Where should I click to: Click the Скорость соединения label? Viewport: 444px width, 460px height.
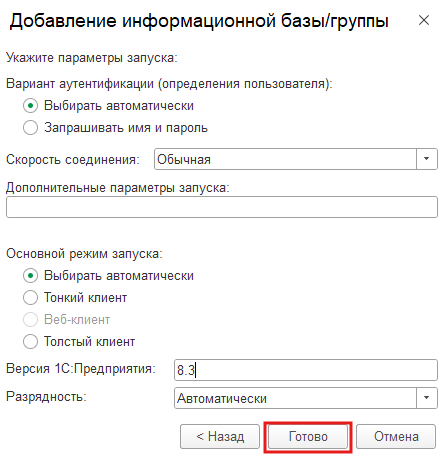pos(73,159)
